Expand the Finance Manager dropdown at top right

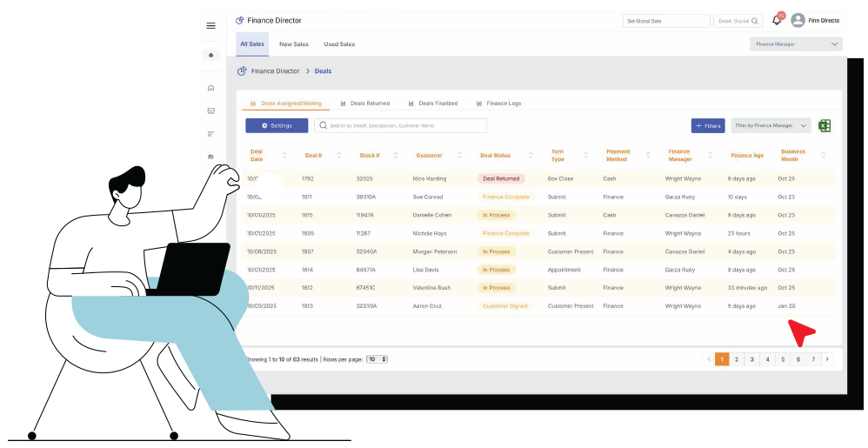point(796,43)
